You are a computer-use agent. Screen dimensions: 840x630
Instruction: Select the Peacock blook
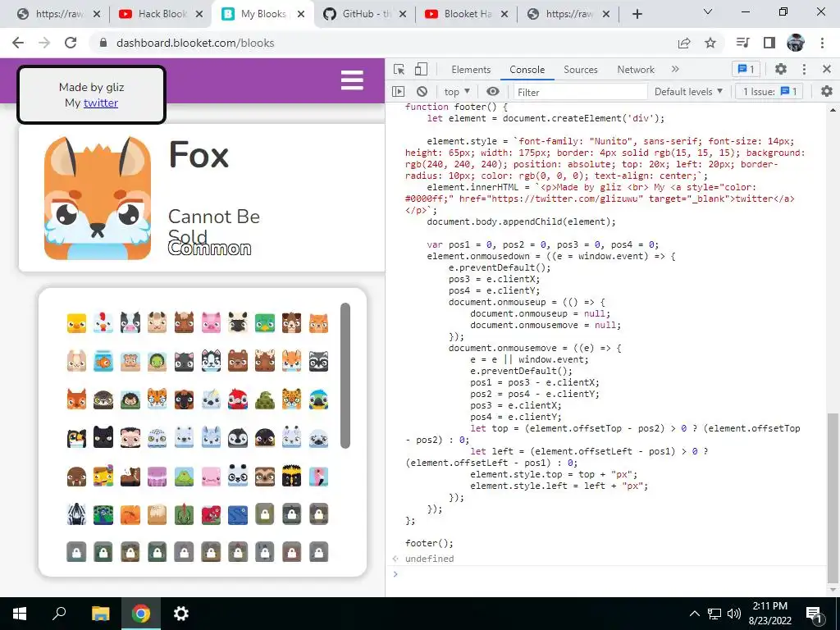103,514
